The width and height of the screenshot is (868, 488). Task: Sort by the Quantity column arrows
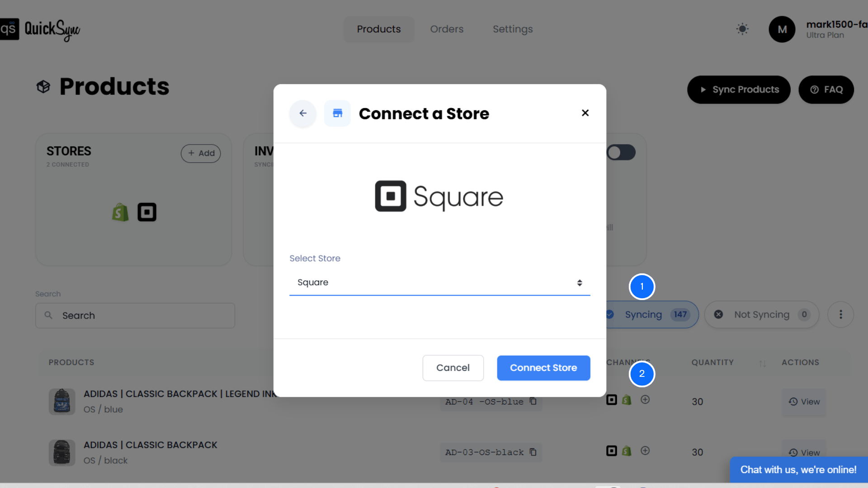coord(763,363)
